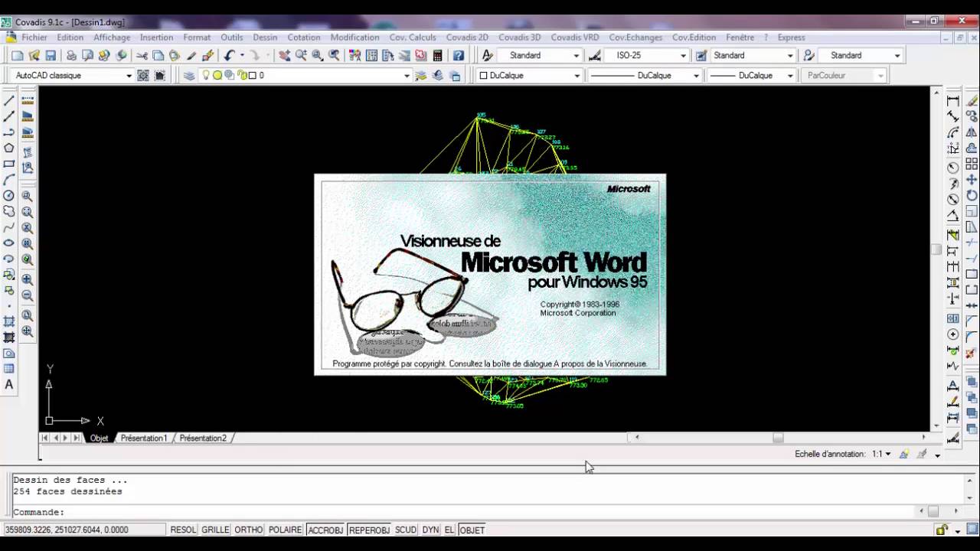Switch to the Présentation2 tab

point(203,438)
